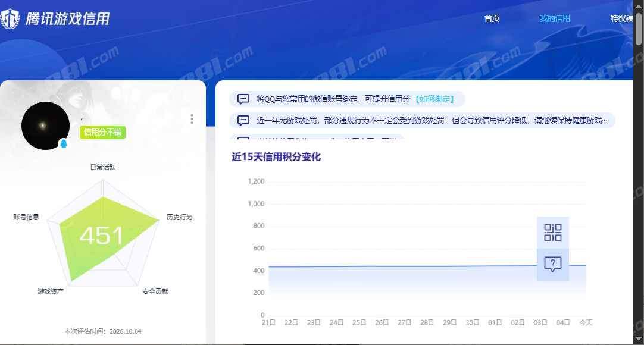
Task: Open 我的信用 tab
Action: click(x=555, y=18)
